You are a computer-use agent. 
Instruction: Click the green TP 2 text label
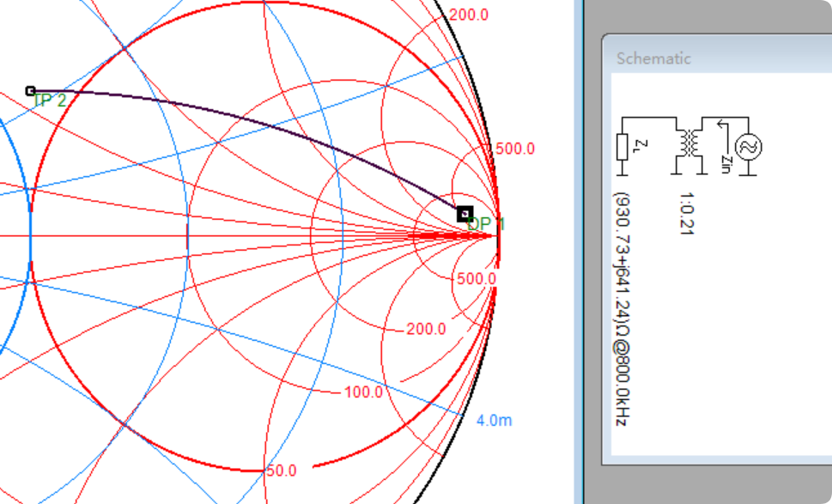pyautogui.click(x=49, y=100)
